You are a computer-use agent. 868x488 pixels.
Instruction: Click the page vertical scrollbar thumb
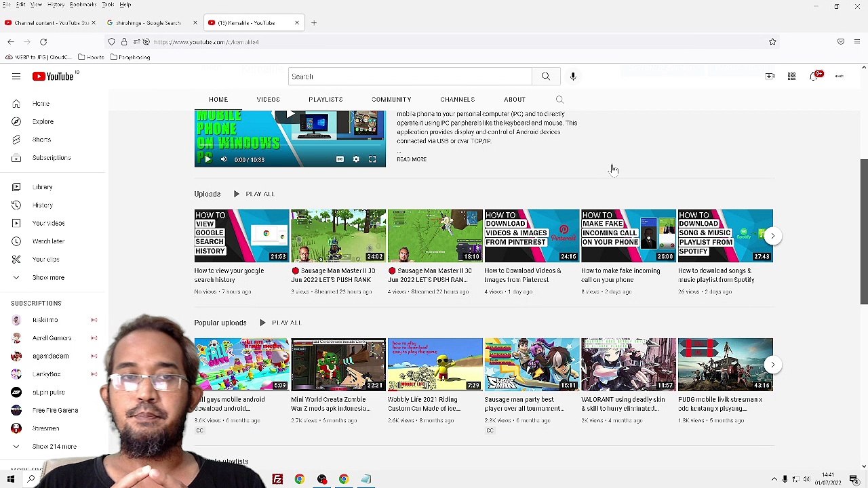pos(864,232)
